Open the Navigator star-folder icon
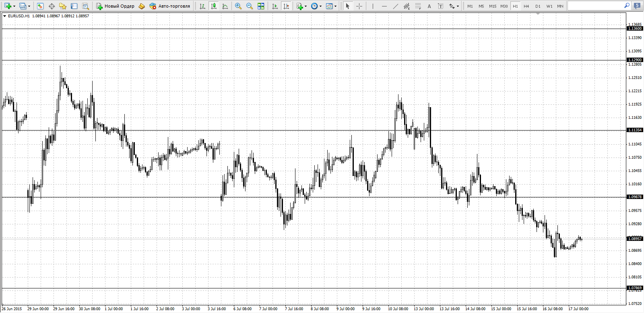This screenshot has width=644, height=313. [x=63, y=6]
